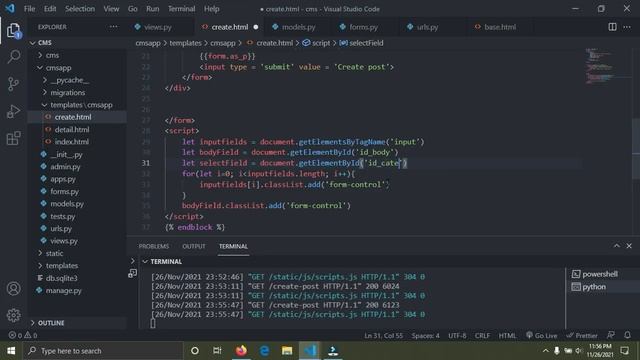
Task: Open the Windows Start menu
Action: (11, 351)
